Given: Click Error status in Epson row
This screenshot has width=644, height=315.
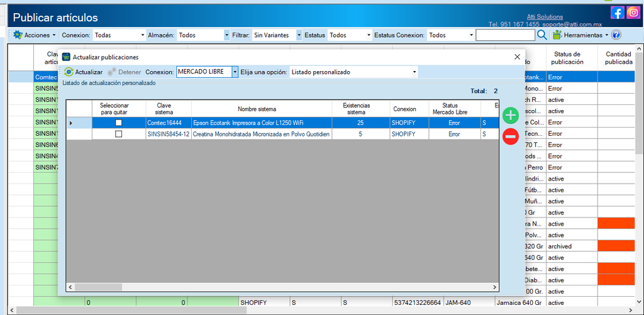Looking at the screenshot, I should click(x=455, y=123).
